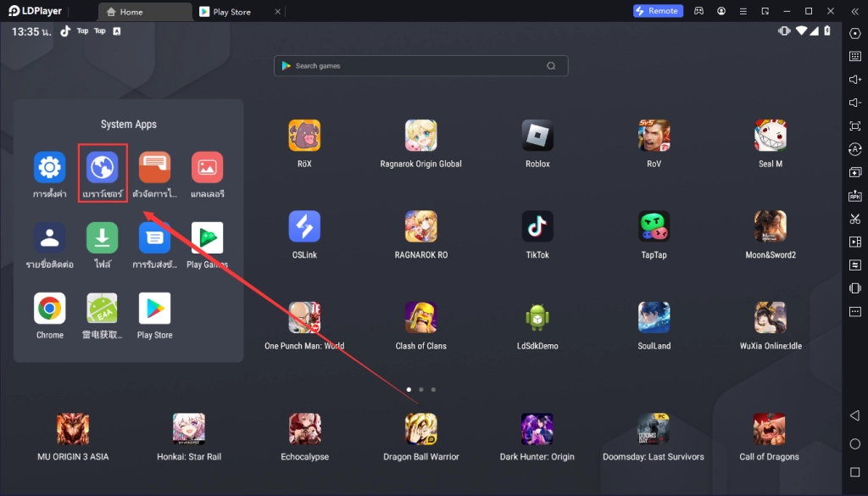
Task: Open the RöX game app
Action: (304, 136)
